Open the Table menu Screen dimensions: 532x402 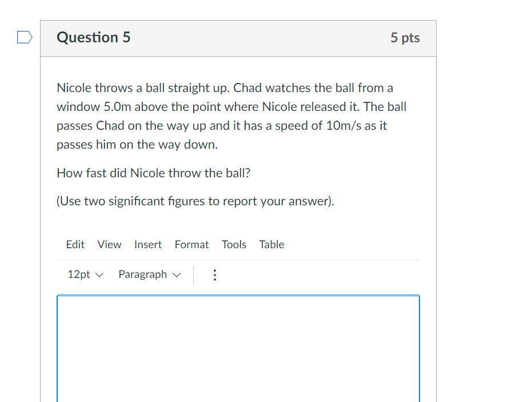pos(271,244)
